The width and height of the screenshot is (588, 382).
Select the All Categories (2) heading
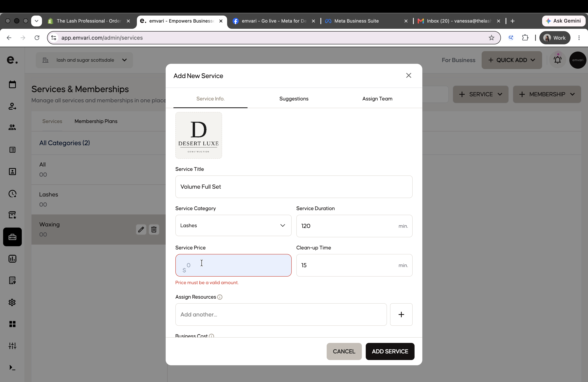pos(65,143)
